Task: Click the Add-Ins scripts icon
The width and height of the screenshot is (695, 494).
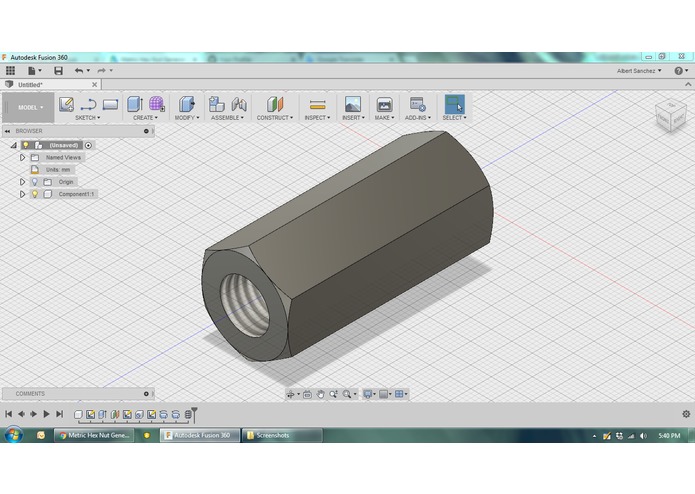Action: (418, 104)
